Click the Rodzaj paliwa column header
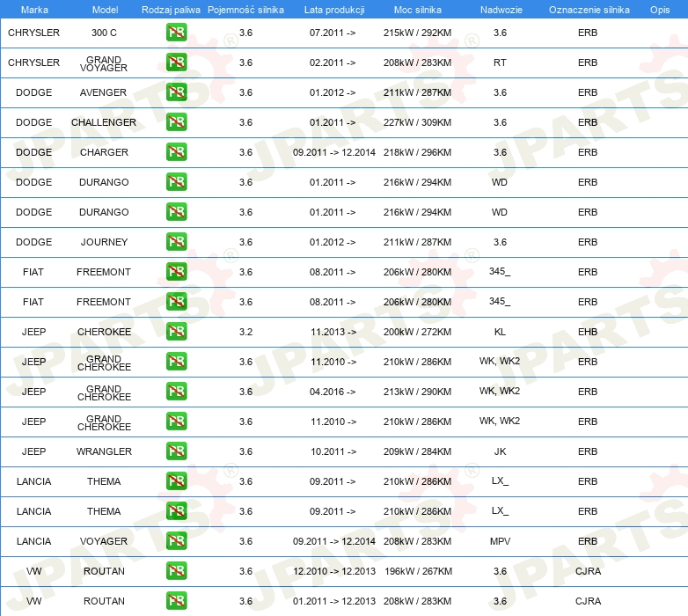Image resolution: width=688 pixels, height=616 pixels. coord(171,10)
